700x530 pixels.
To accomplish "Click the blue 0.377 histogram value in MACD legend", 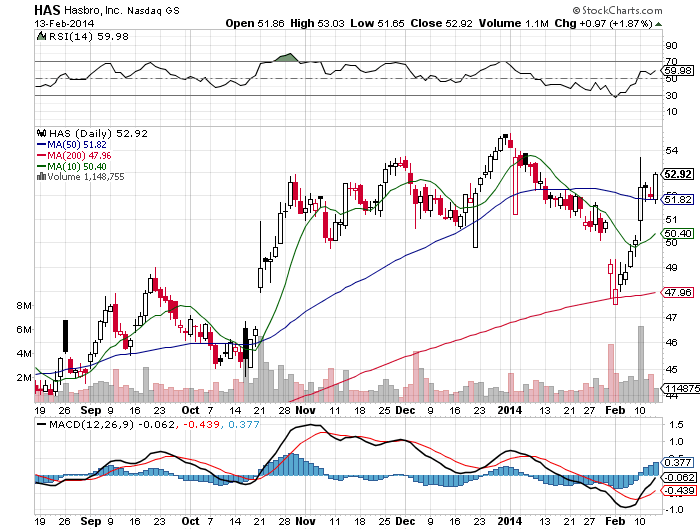I will pyautogui.click(x=244, y=424).
